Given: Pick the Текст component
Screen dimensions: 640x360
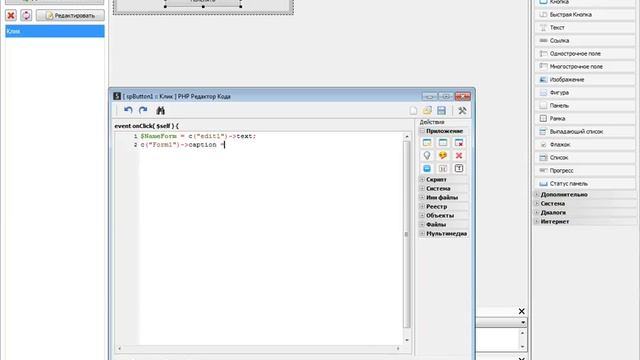Looking at the screenshot, I should [x=585, y=28].
